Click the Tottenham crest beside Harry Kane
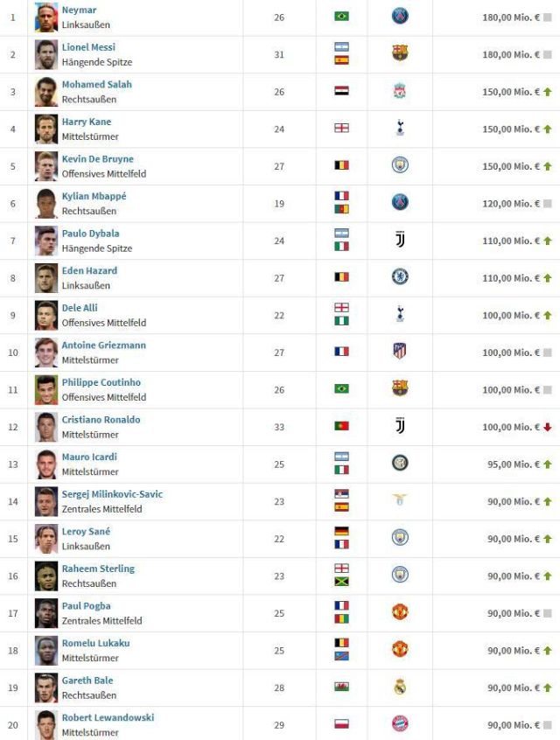 [x=400, y=128]
